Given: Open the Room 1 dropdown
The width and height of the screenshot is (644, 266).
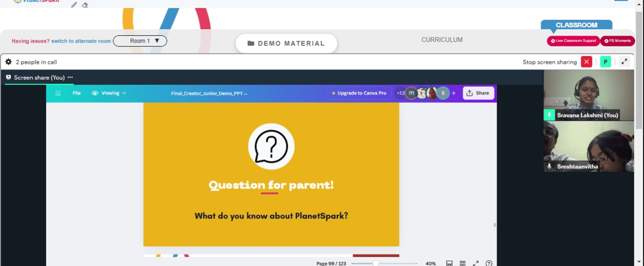Looking at the screenshot, I should click(140, 41).
